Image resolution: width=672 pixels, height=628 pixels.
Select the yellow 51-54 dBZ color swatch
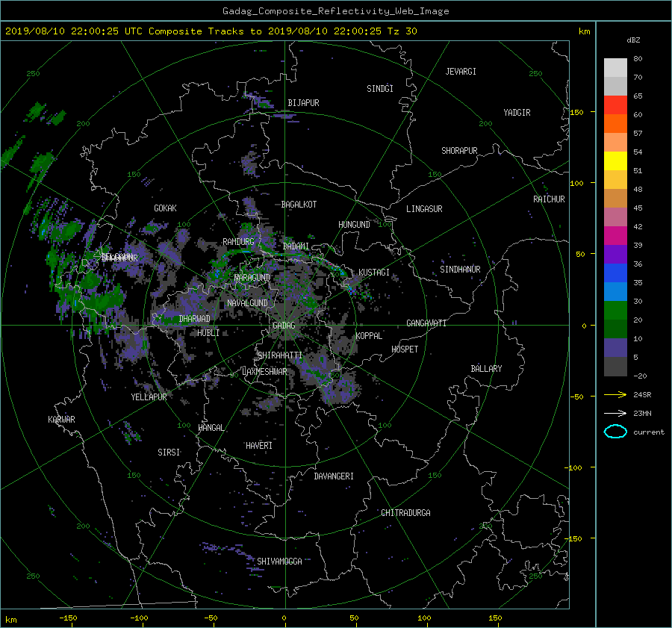point(615,161)
